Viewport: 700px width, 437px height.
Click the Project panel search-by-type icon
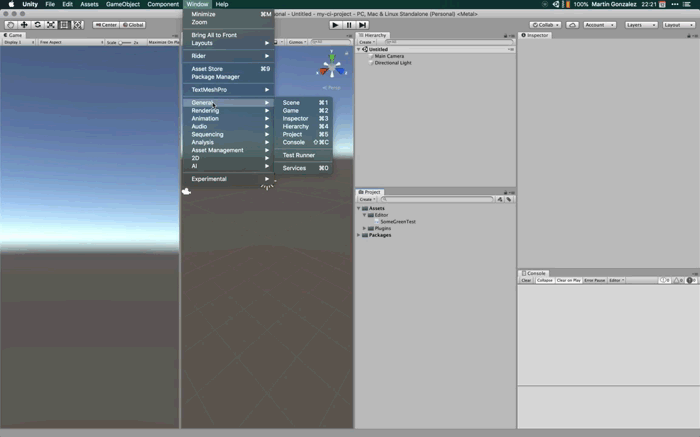click(x=500, y=200)
